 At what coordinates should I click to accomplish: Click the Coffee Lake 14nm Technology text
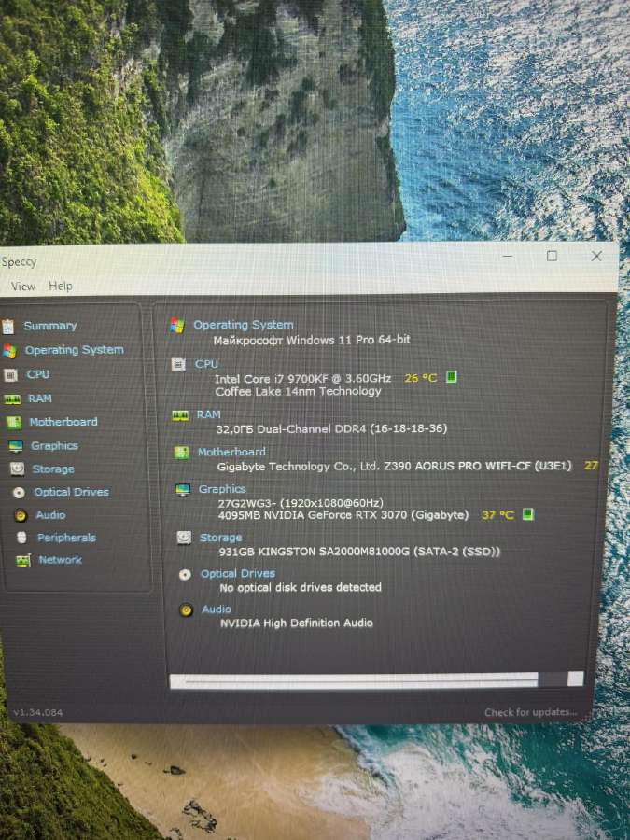[x=298, y=392]
